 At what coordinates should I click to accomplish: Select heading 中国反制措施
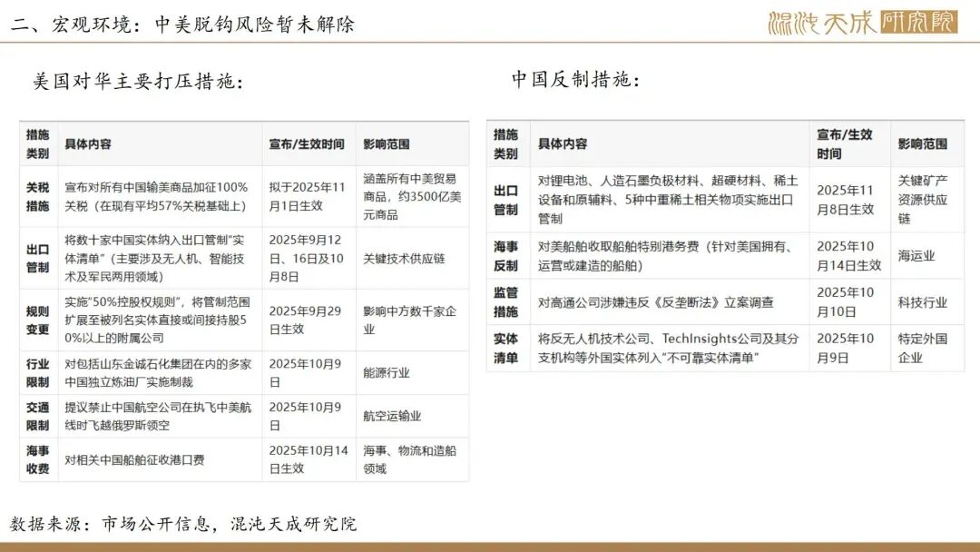[x=575, y=79]
